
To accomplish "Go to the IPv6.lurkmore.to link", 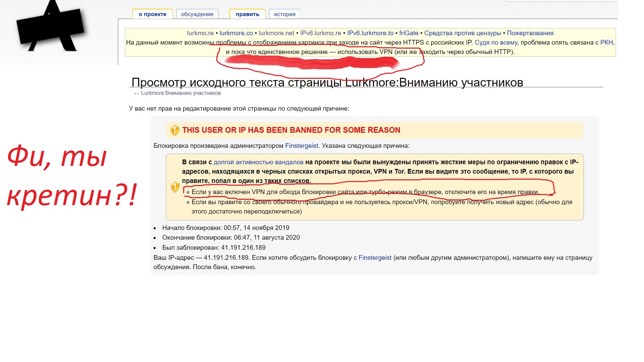I will point(370,33).
